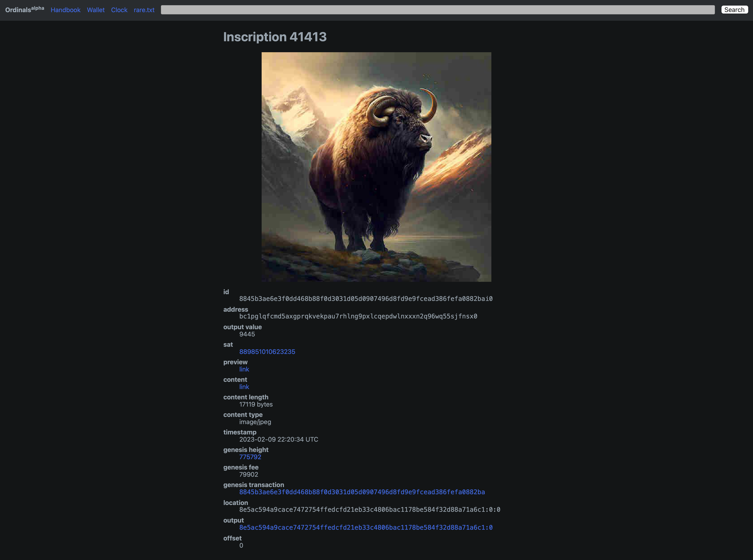Open the content link
The width and height of the screenshot is (753, 560).
pyautogui.click(x=244, y=387)
